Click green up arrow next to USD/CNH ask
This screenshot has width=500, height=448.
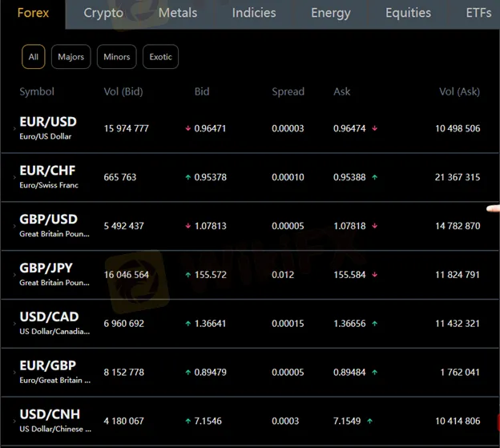coord(369,421)
